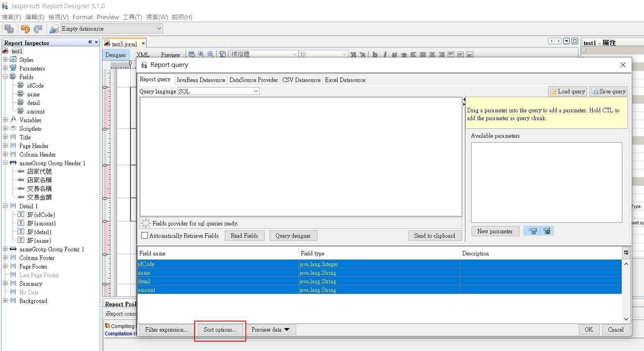Click Send to clipboard button
This screenshot has width=644, height=351.
point(435,236)
